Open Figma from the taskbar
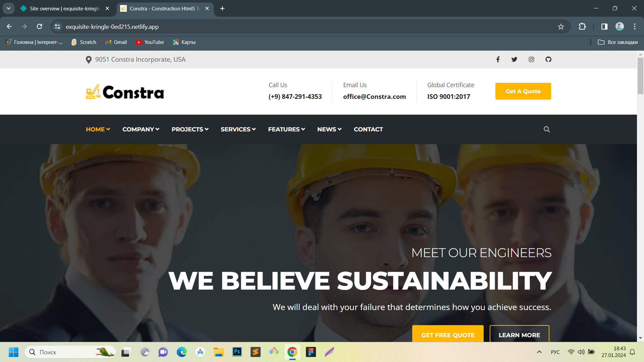This screenshot has height=362, width=644. coord(311,352)
